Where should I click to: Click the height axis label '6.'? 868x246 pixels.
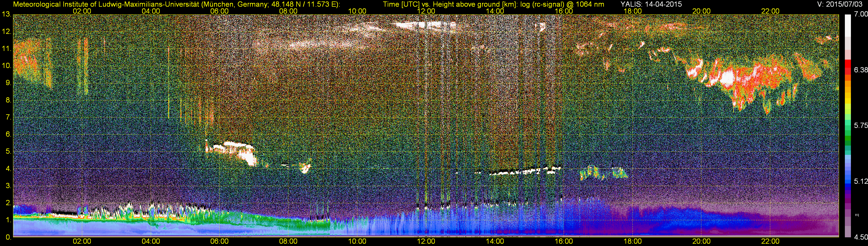tap(8, 135)
